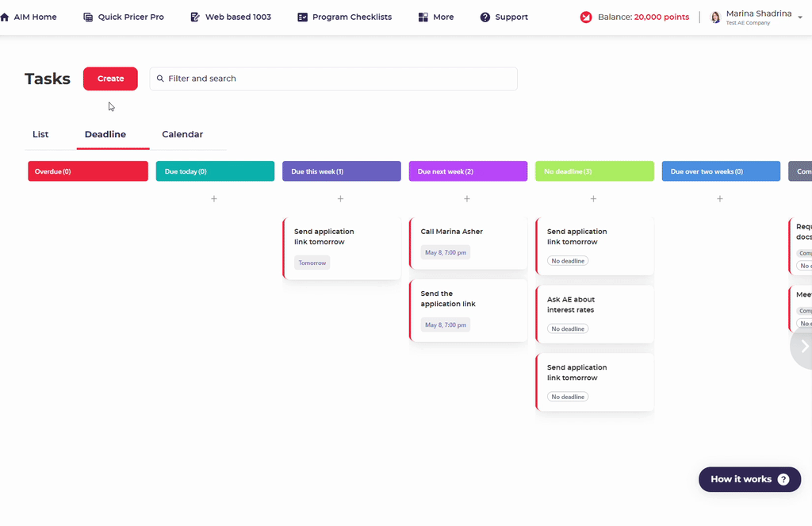Image resolution: width=812 pixels, height=526 pixels.
Task: Select the red Overdue column header
Action: pyautogui.click(x=88, y=171)
